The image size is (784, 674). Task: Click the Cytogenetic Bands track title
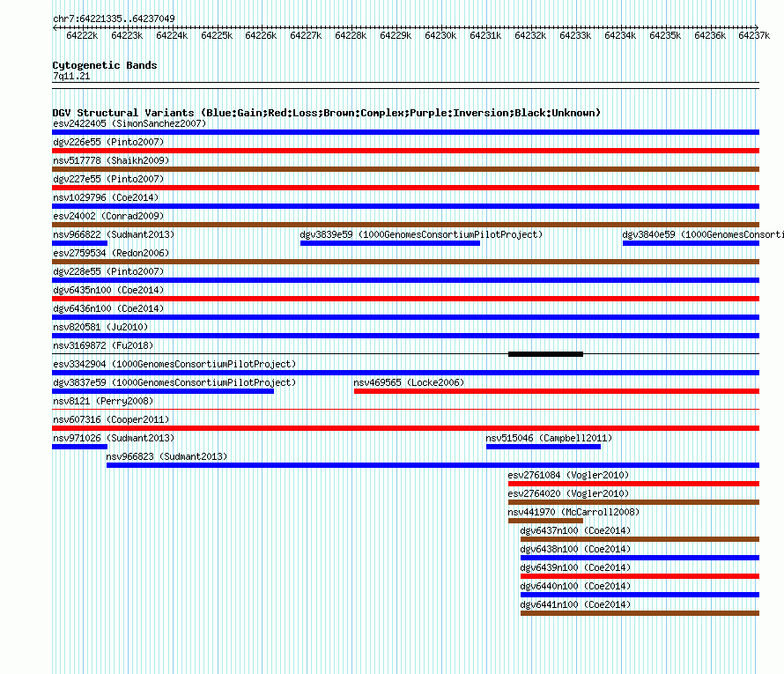click(105, 65)
